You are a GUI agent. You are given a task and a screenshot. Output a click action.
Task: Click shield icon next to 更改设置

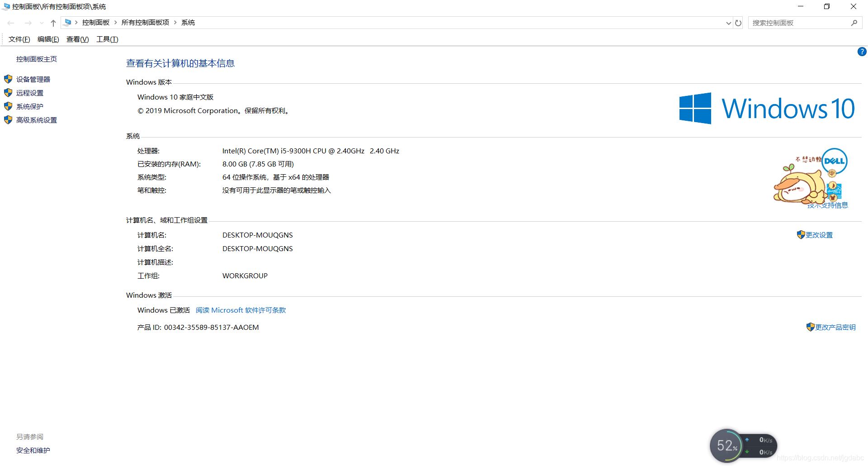[801, 235]
